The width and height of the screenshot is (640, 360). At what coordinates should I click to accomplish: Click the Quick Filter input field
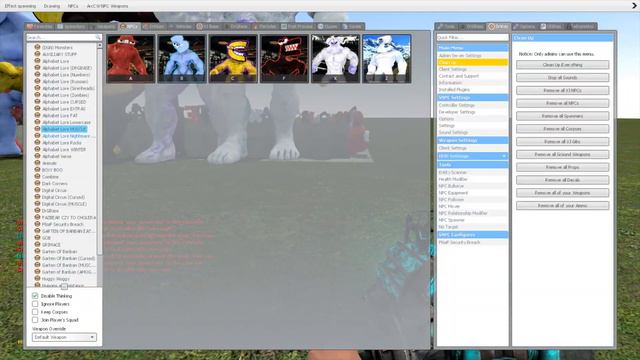point(473,37)
